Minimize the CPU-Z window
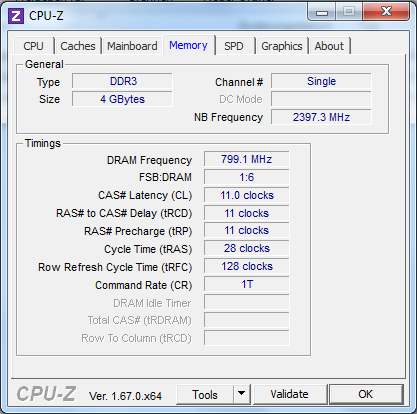The height and width of the screenshot is (414, 417). [322, 13]
